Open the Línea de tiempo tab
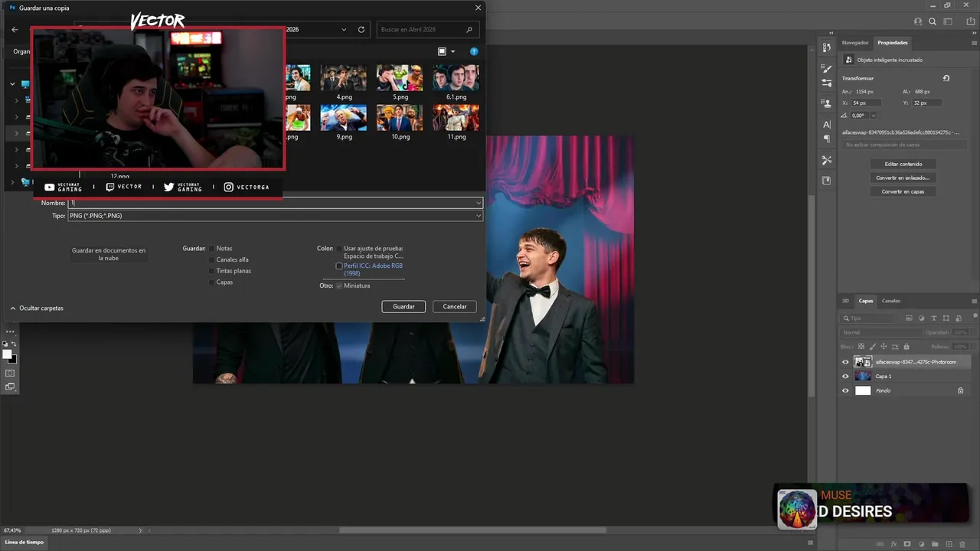 click(24, 542)
